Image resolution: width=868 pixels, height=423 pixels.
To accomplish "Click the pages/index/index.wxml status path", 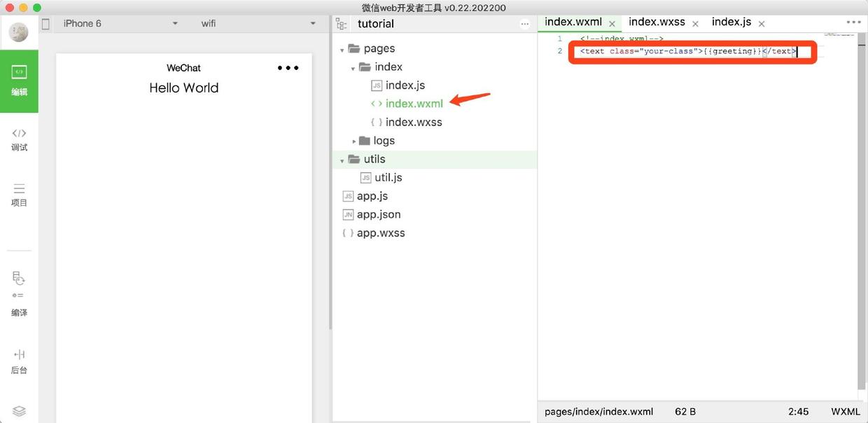I will [598, 412].
